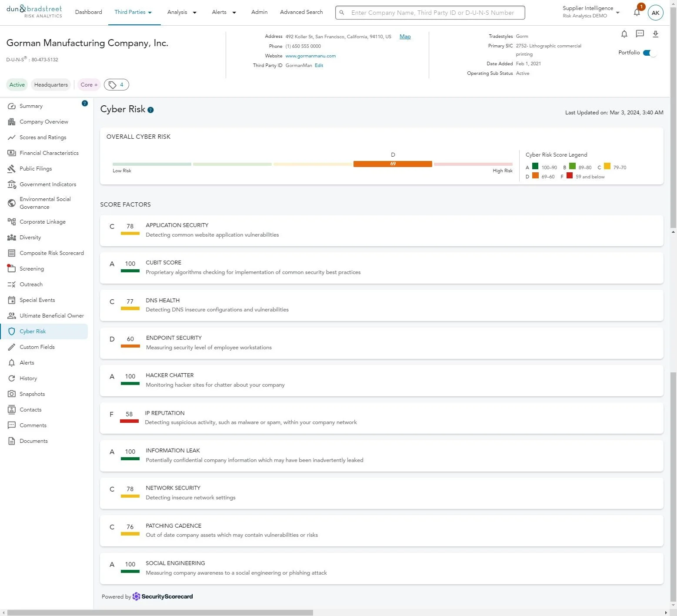This screenshot has height=616, width=677.
Task: Open notifications bell with badge in header
Action: coord(637,12)
